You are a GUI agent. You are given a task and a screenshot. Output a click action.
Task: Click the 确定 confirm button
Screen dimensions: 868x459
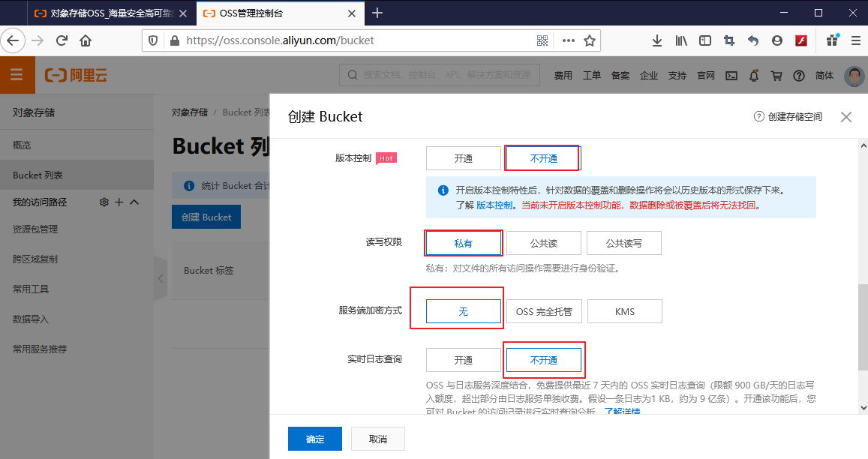coord(315,439)
